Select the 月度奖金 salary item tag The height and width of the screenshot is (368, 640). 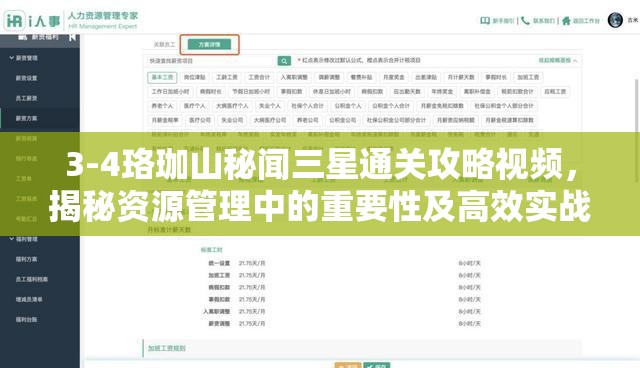click(394, 77)
